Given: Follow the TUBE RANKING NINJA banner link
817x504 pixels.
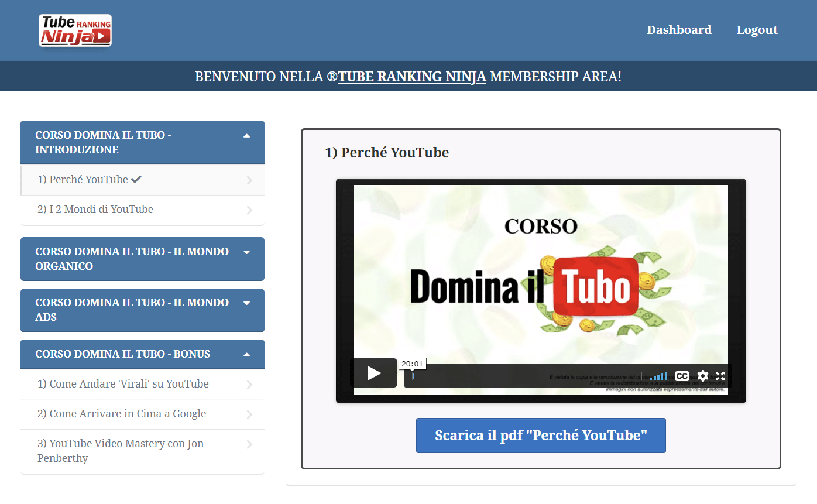Looking at the screenshot, I should [x=412, y=77].
